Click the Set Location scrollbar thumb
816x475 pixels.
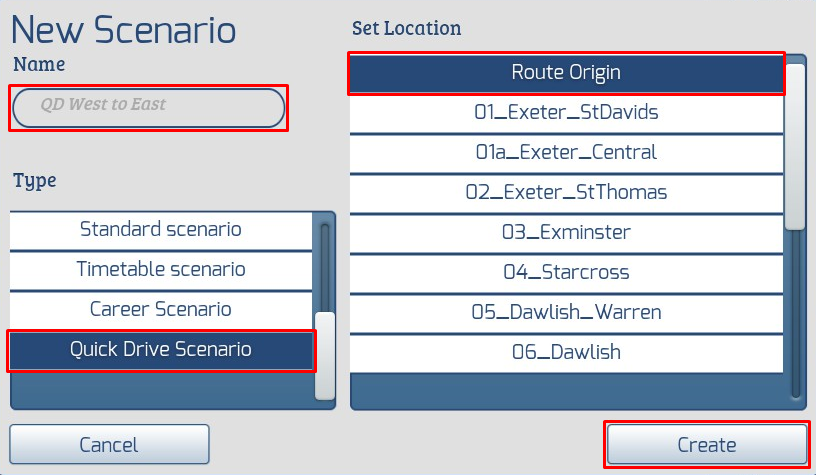click(x=795, y=146)
